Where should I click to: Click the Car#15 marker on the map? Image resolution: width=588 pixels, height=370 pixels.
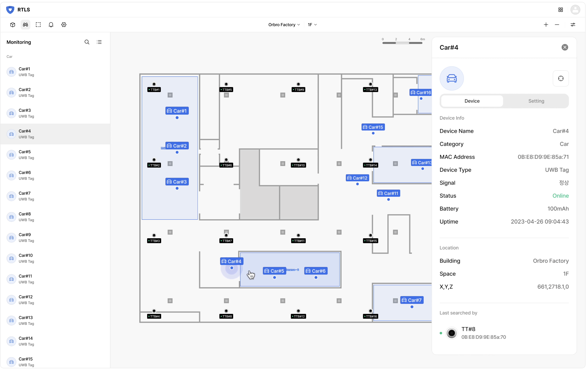coord(373,127)
